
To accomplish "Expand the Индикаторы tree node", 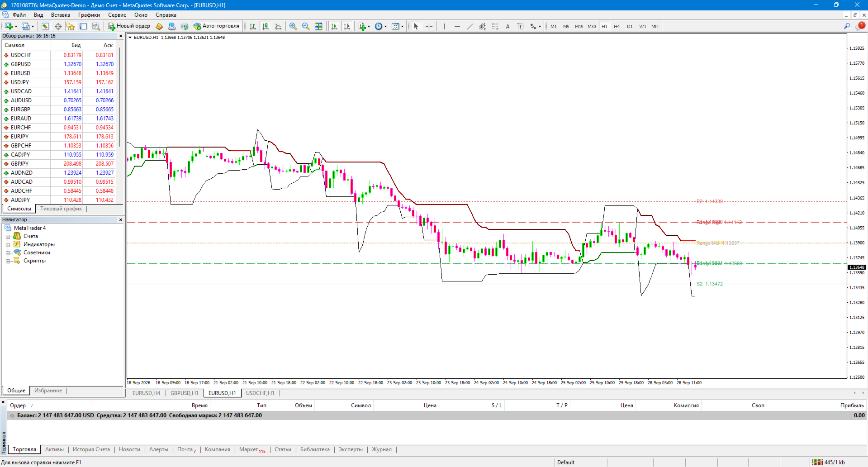I will [x=8, y=245].
